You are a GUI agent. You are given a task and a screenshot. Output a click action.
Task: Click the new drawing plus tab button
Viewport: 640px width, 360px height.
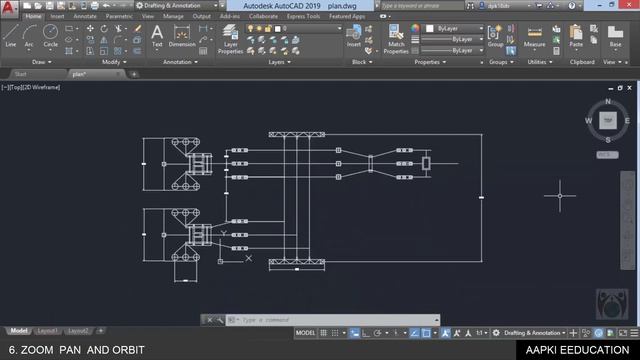[x=134, y=74]
